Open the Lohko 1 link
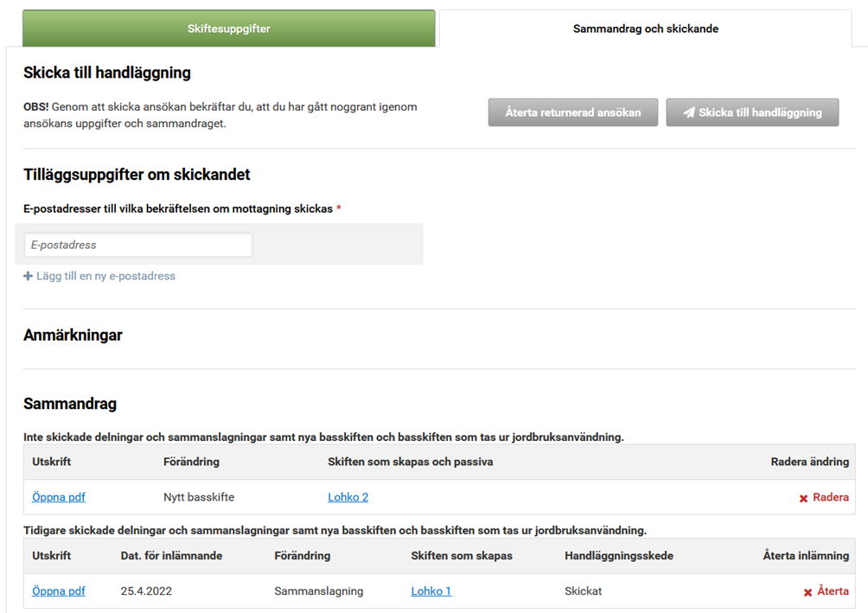868x613 pixels. coord(431,591)
